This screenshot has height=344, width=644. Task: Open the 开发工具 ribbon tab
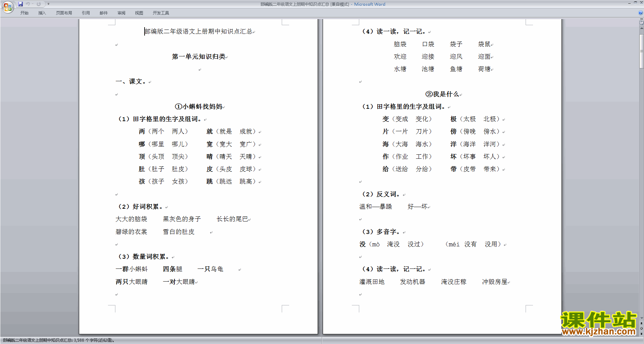[x=161, y=13]
